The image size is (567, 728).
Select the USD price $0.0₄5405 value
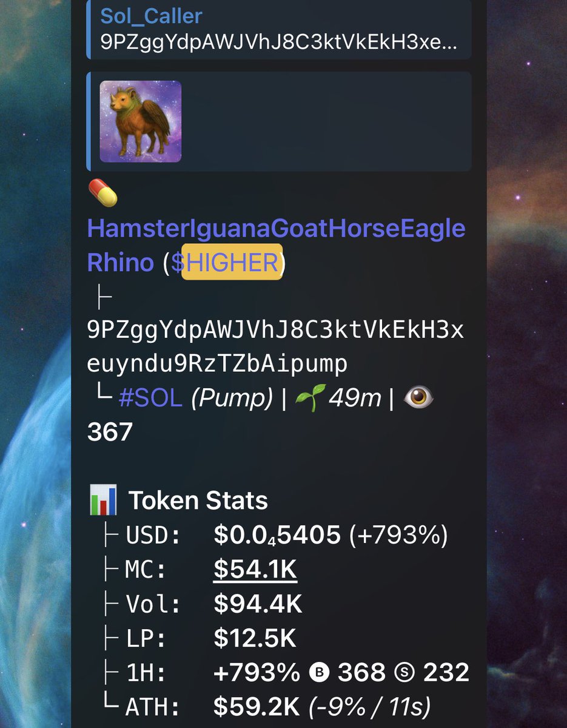click(x=277, y=536)
